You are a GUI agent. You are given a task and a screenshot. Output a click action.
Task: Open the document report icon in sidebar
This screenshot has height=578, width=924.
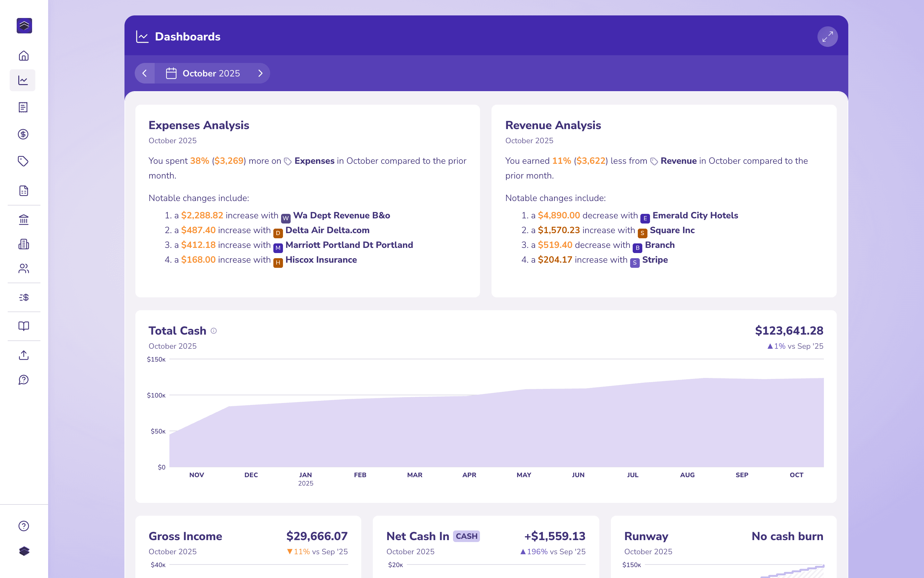[24, 190]
